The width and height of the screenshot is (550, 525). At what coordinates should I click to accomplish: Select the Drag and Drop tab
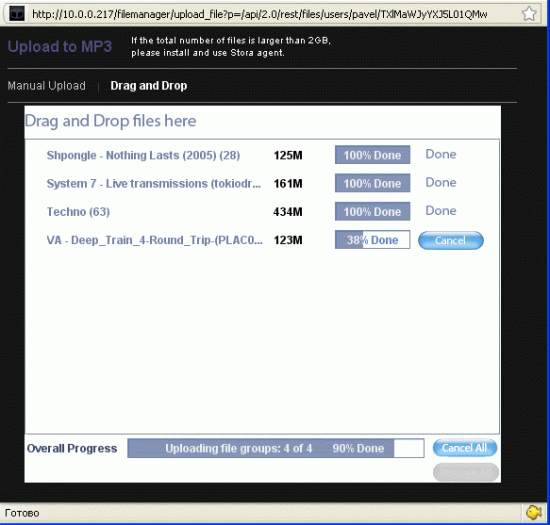(149, 86)
